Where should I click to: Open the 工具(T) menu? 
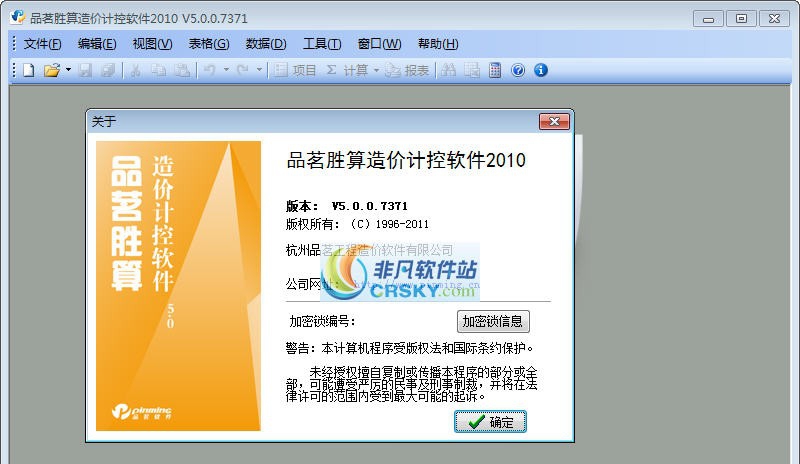pos(322,44)
